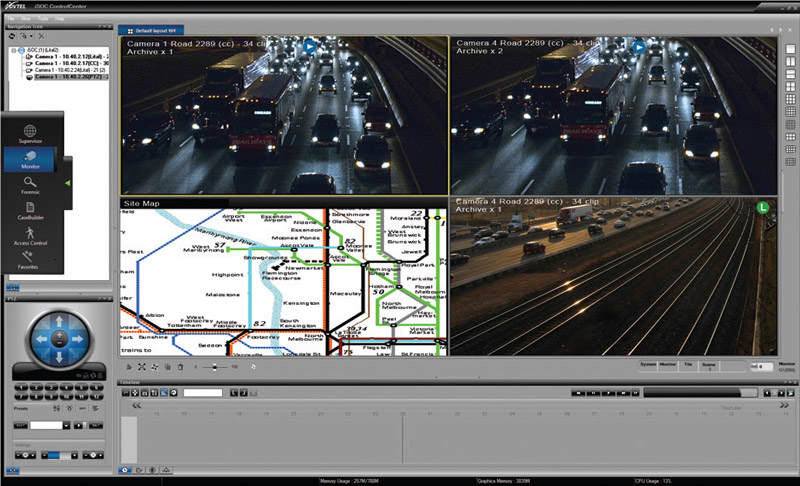Open the Forensic search module
The width and height of the screenshot is (800, 486).
point(30,185)
